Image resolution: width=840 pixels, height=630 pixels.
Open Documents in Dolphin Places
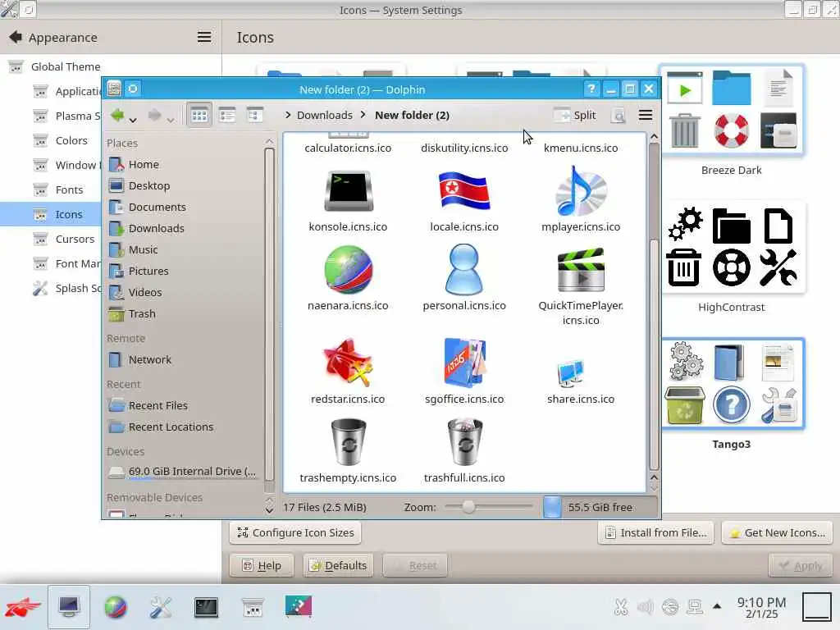pos(157,208)
